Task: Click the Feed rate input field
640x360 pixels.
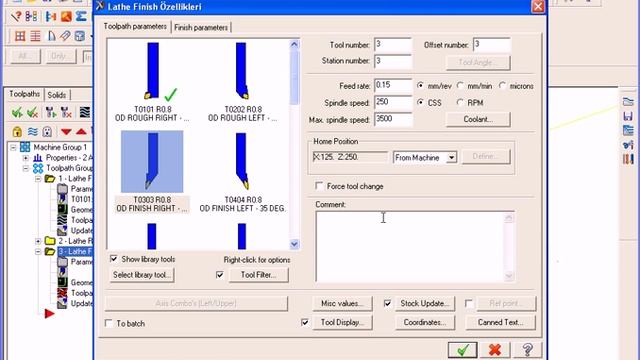Action: pyautogui.click(x=393, y=85)
